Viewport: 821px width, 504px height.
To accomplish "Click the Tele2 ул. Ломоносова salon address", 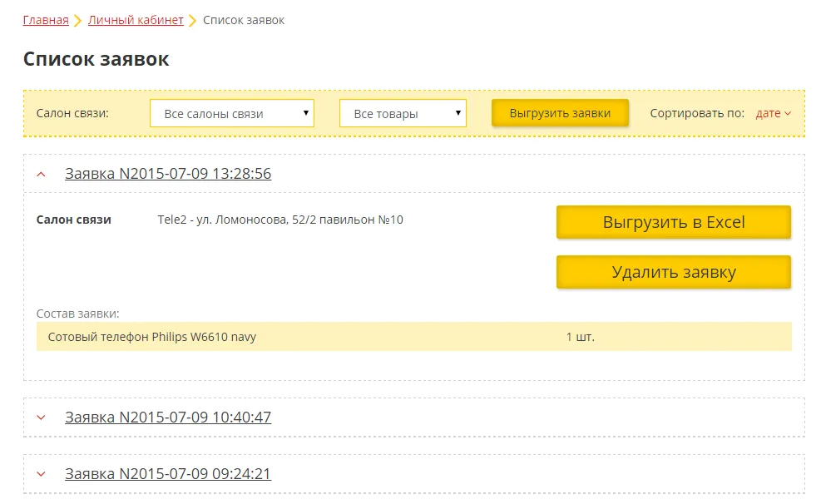I will point(280,220).
